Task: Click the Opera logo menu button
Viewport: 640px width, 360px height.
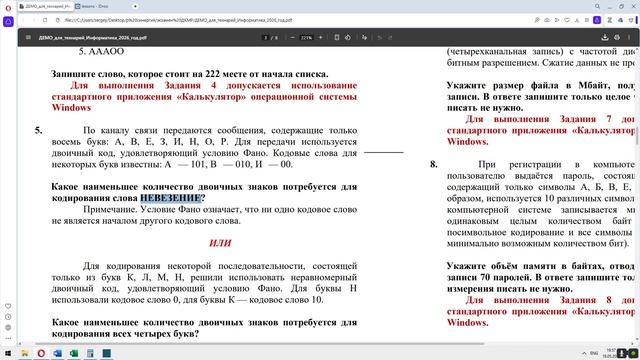Action: point(8,8)
